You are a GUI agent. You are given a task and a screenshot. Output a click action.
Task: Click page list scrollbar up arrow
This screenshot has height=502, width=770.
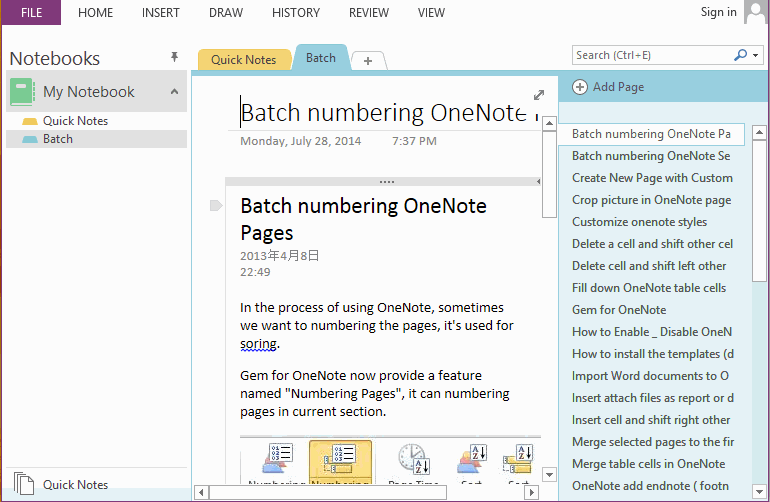pyautogui.click(x=759, y=132)
